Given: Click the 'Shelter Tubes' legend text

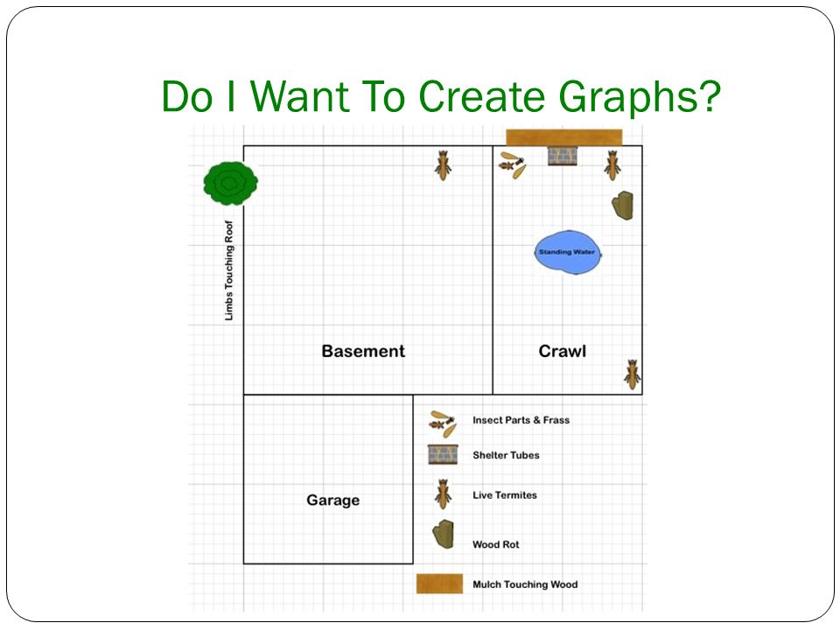Looking at the screenshot, I should (x=506, y=455).
